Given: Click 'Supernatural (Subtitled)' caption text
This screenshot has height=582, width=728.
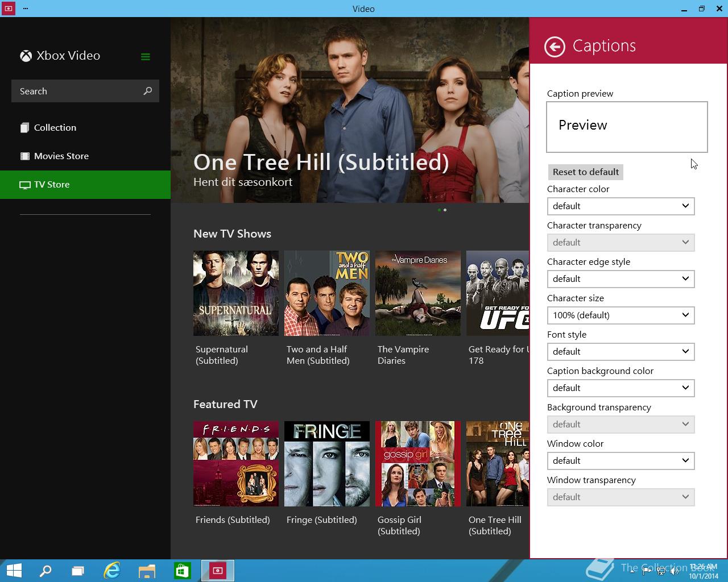Looking at the screenshot, I should (222, 355).
